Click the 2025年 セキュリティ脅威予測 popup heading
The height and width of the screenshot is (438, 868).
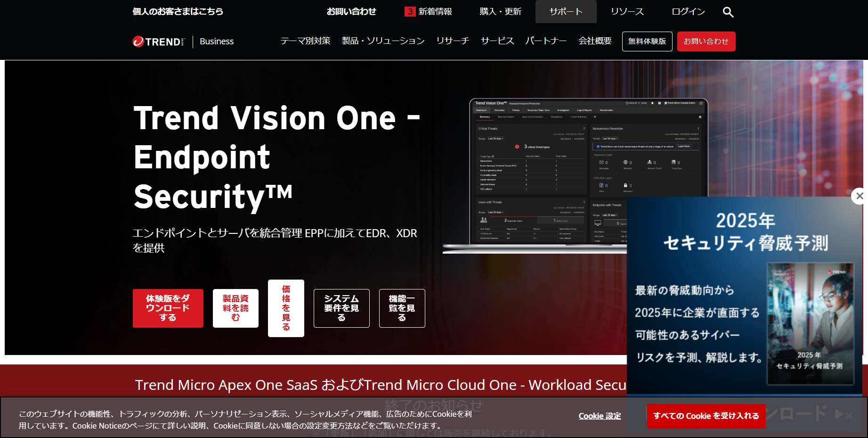(x=746, y=231)
